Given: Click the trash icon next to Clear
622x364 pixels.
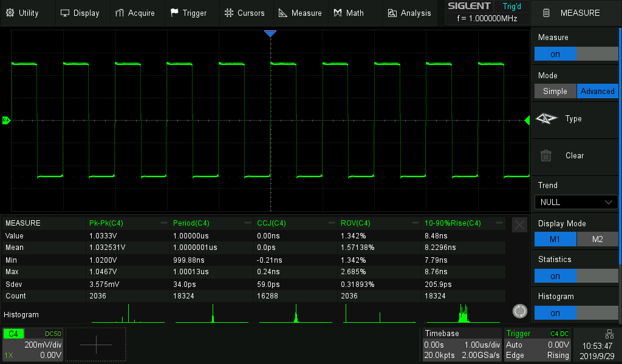Looking at the screenshot, I should (546, 156).
